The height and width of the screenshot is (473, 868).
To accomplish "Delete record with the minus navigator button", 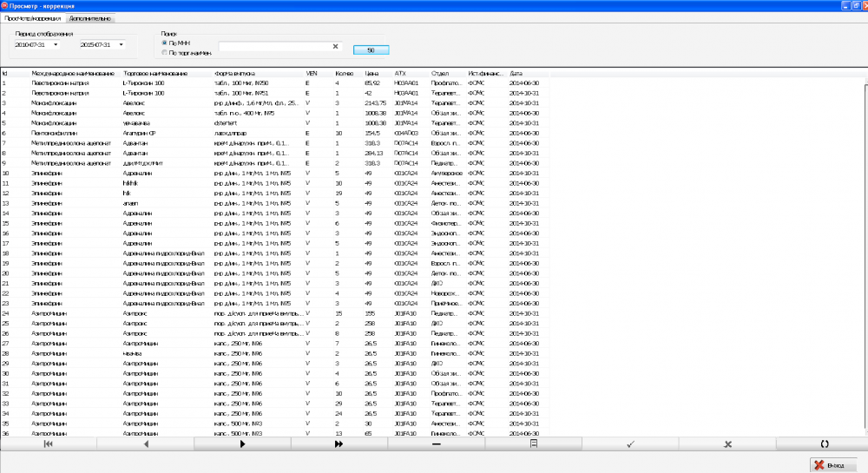I will (x=437, y=443).
